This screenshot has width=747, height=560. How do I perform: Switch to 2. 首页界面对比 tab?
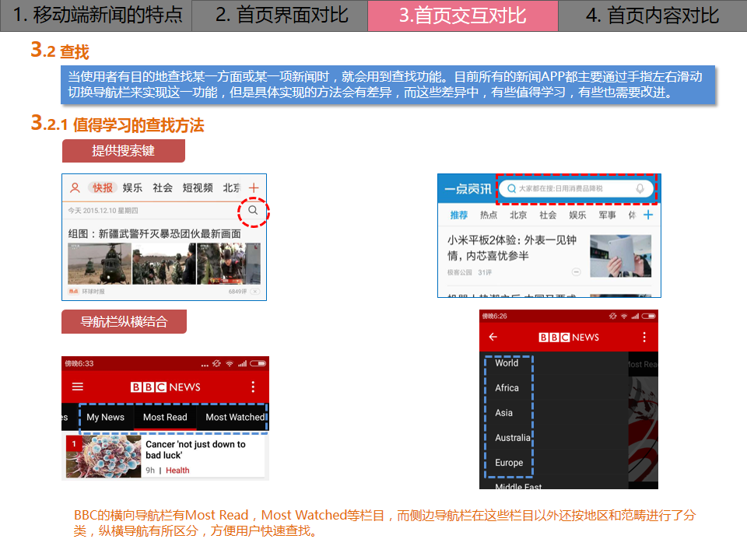click(279, 16)
